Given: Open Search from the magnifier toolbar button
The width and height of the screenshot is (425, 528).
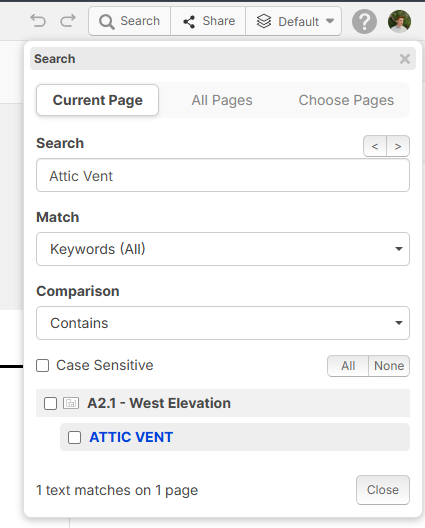Looking at the screenshot, I should pos(130,21).
